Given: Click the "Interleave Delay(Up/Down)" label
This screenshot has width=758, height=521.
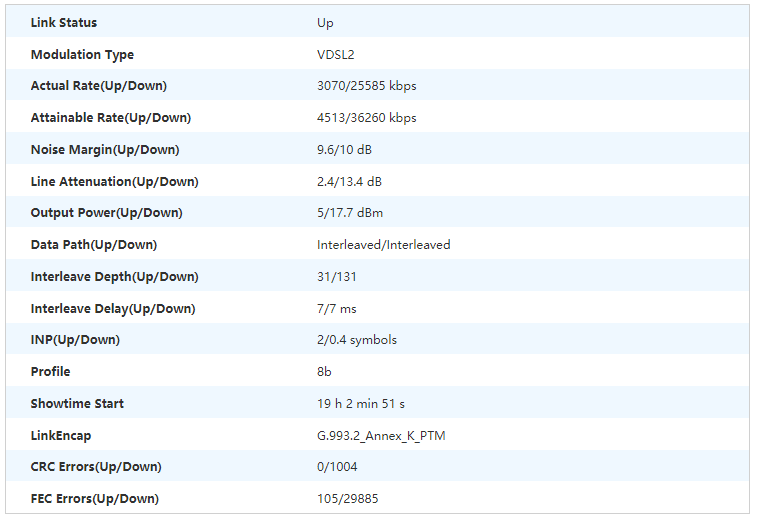Looking at the screenshot, I should coord(113,309).
